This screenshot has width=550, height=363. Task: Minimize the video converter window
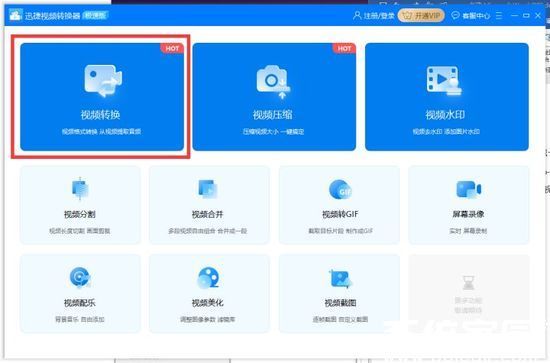[x=515, y=15]
